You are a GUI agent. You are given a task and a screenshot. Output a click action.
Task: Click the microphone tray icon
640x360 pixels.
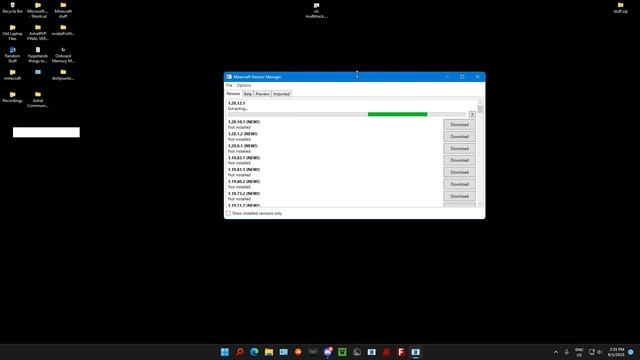pos(567,352)
